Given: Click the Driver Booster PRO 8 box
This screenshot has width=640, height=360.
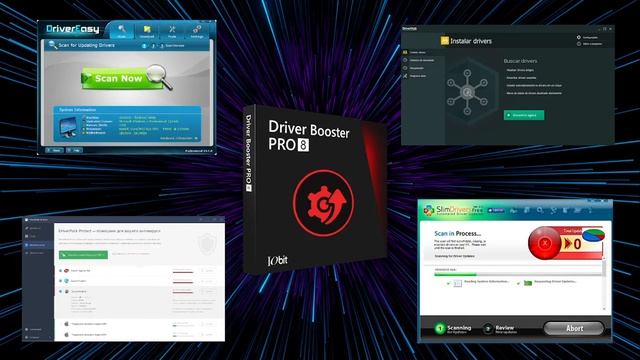Looking at the screenshot, I should click(x=315, y=189).
